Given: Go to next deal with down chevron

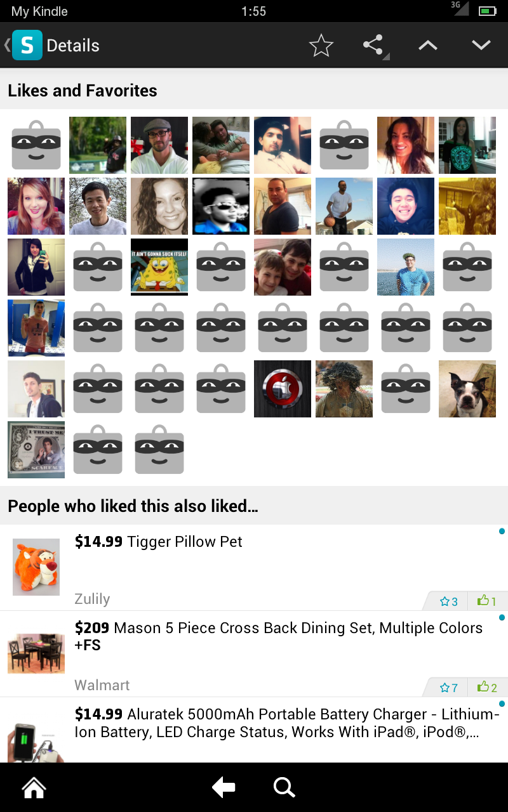Looking at the screenshot, I should pos(481,46).
